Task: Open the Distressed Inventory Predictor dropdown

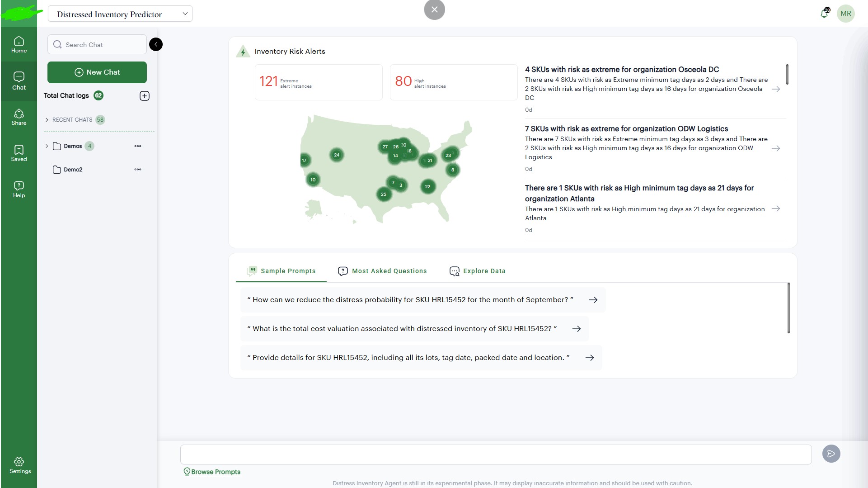Action: coord(120,14)
